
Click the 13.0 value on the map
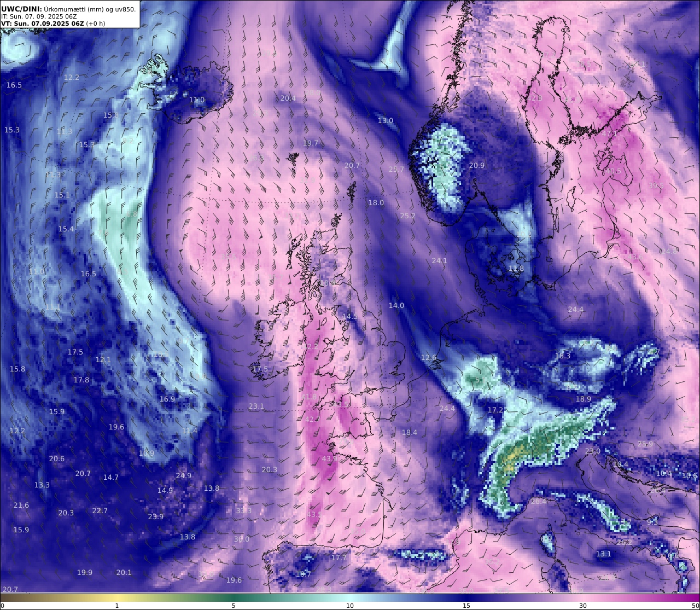click(x=386, y=120)
